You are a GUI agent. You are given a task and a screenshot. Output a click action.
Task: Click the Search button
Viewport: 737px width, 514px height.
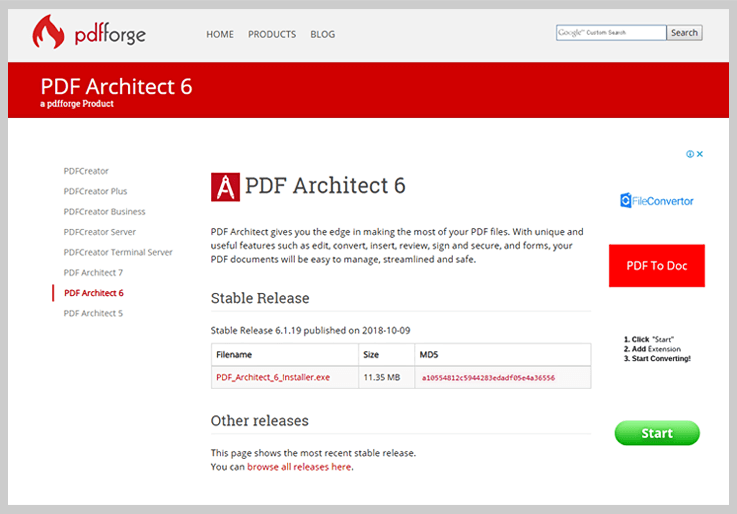684,33
